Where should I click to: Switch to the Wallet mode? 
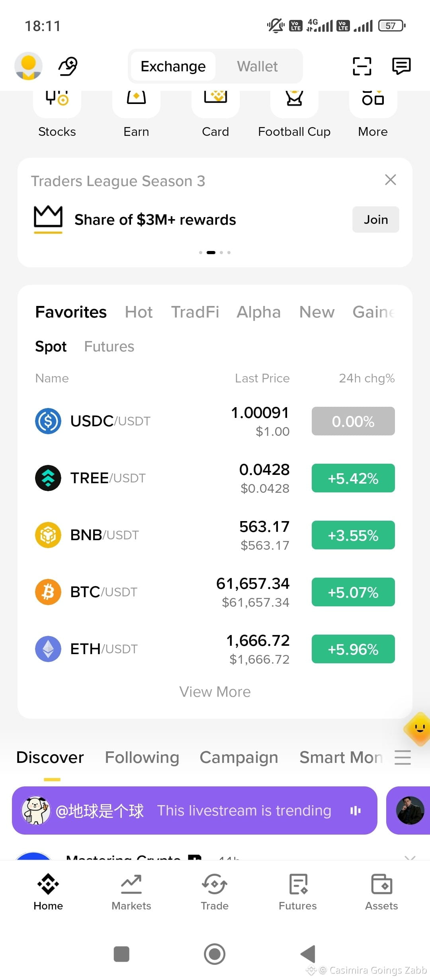tap(258, 66)
